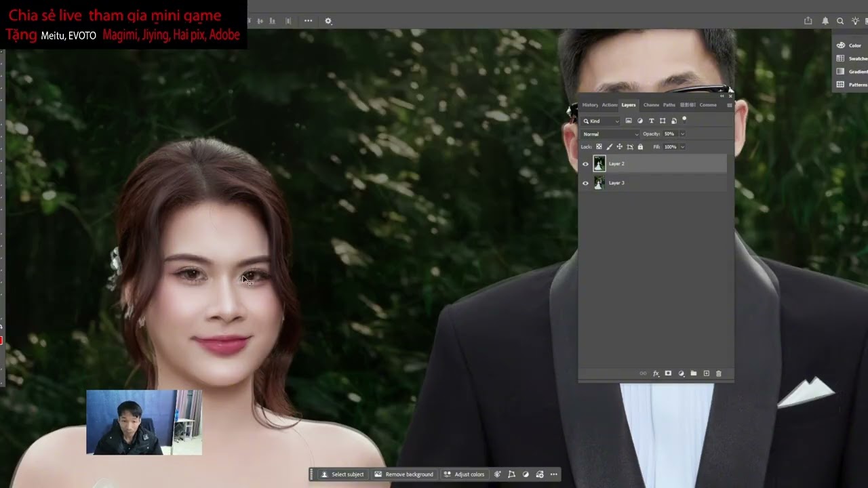Click the link layers icon
The image size is (868, 488).
[643, 373]
